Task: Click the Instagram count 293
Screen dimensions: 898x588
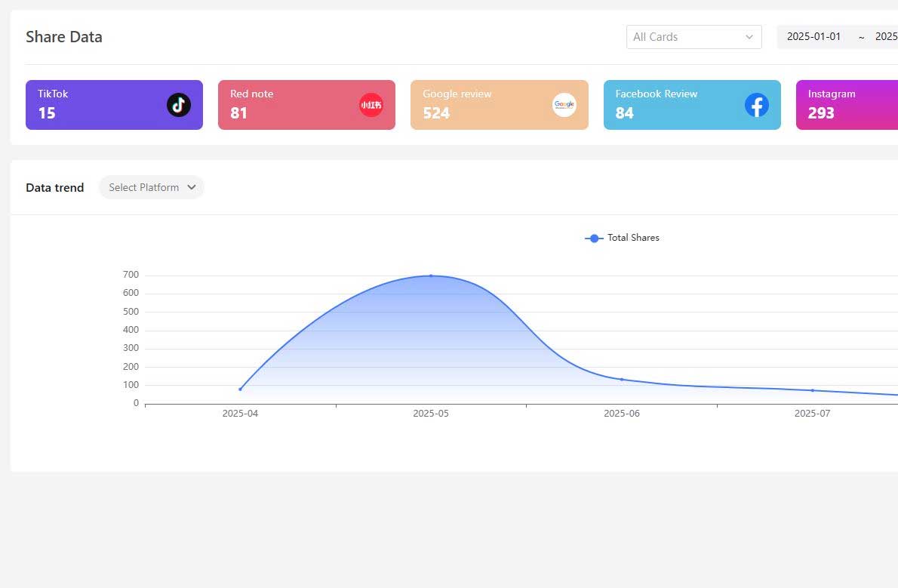Action: pyautogui.click(x=821, y=113)
